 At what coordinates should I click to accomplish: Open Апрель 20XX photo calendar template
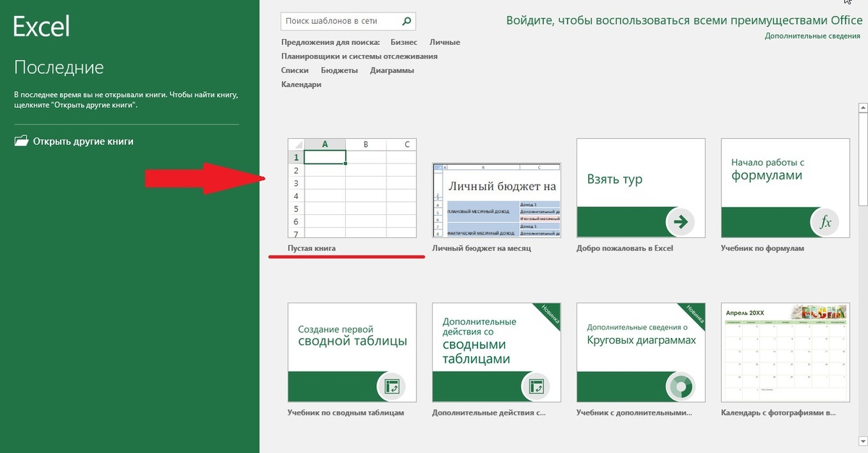tap(786, 352)
